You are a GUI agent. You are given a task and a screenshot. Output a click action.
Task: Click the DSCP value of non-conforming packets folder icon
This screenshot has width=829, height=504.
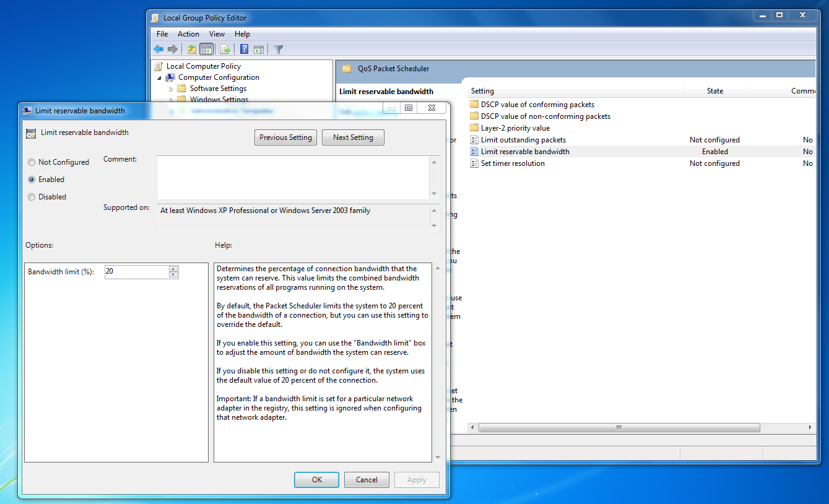pos(474,116)
